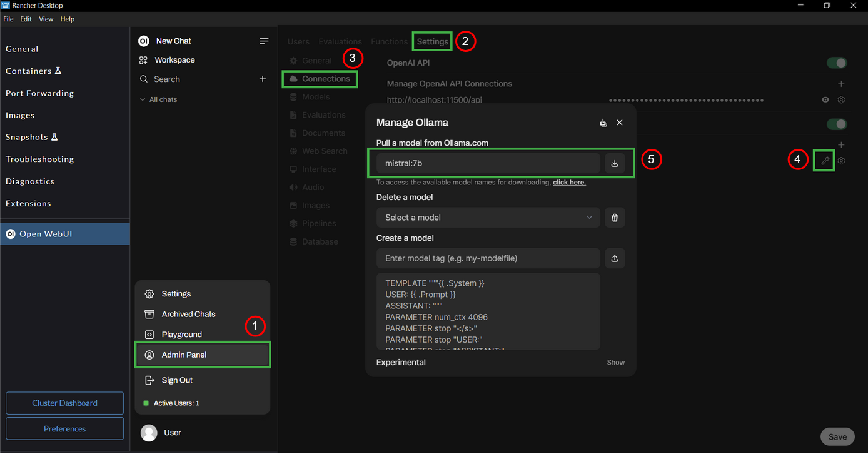Click the Workspace grid icon

(x=143, y=60)
